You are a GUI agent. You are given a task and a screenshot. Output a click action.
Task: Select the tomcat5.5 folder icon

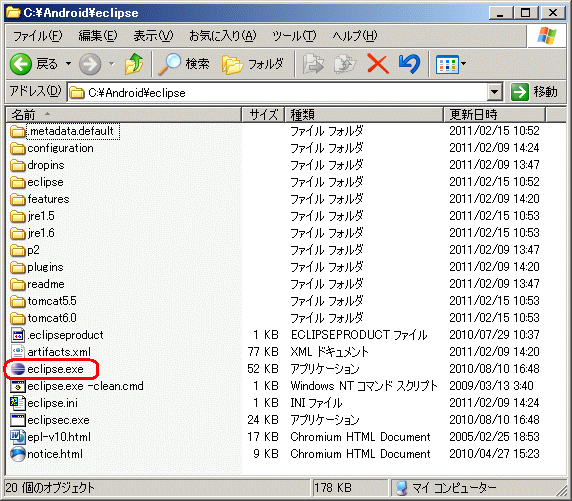click(18, 301)
